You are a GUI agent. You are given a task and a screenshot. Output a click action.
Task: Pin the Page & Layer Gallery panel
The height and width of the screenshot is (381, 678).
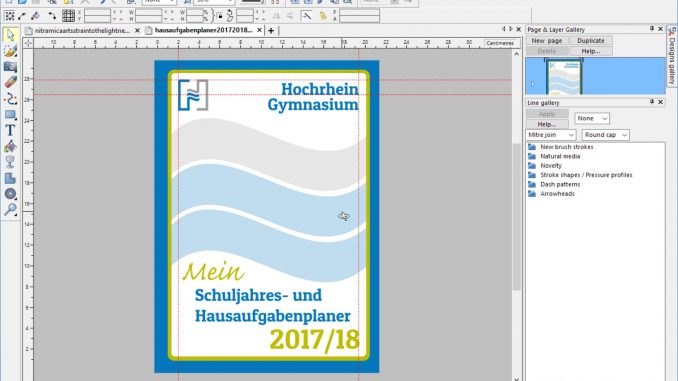pyautogui.click(x=652, y=29)
